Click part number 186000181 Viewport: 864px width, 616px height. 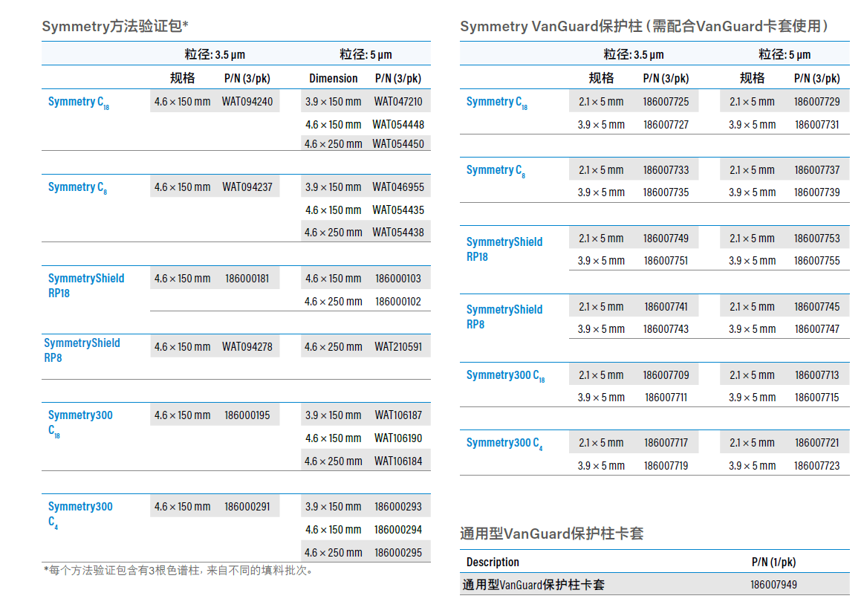pos(247,279)
